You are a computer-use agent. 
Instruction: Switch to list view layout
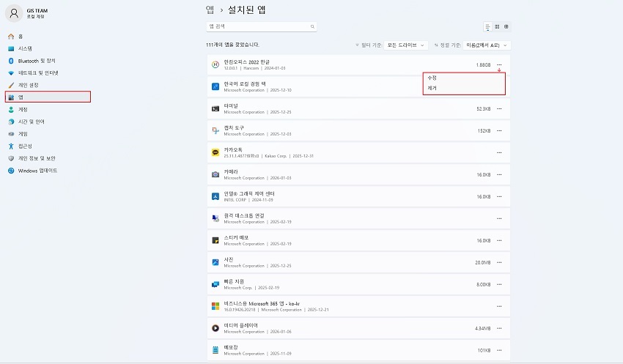487,26
